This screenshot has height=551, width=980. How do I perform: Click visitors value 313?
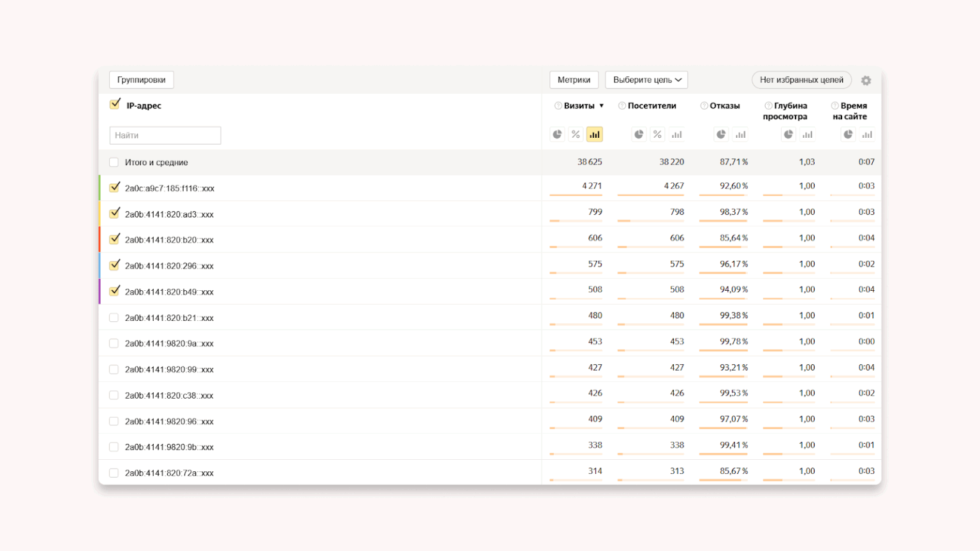click(x=677, y=471)
